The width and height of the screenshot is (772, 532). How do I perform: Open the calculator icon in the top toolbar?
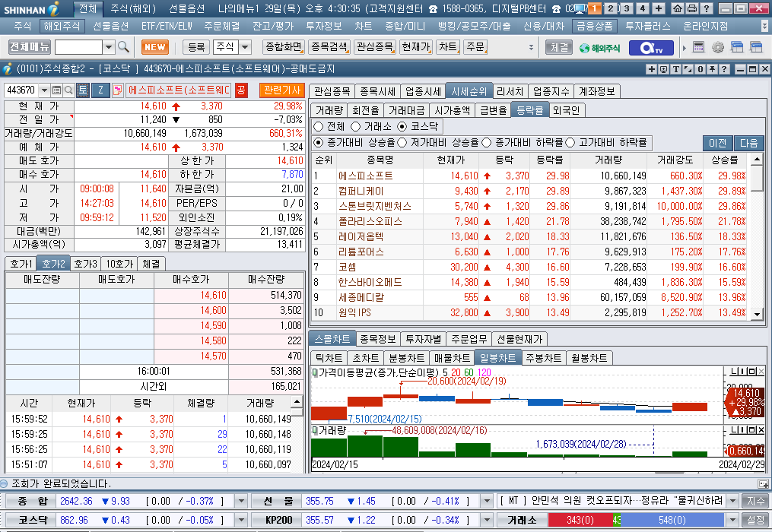point(698,47)
